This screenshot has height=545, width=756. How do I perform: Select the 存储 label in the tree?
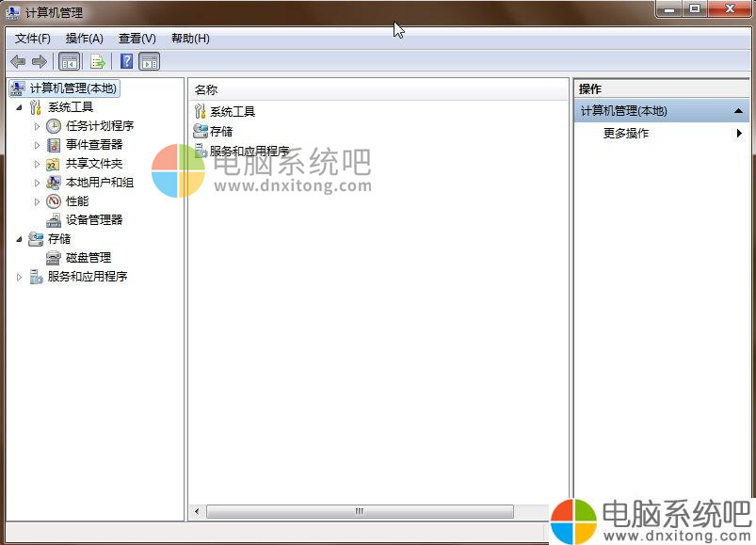click(x=59, y=239)
